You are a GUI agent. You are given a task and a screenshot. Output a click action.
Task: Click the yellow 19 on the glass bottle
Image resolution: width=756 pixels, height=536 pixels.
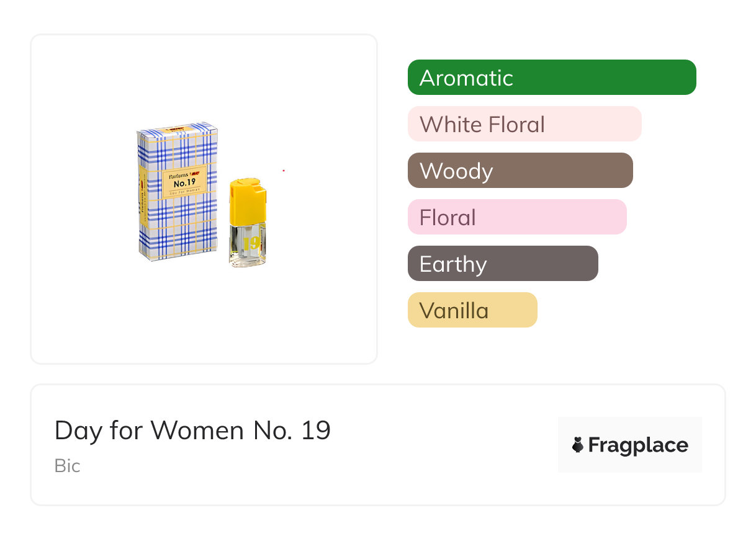251,244
